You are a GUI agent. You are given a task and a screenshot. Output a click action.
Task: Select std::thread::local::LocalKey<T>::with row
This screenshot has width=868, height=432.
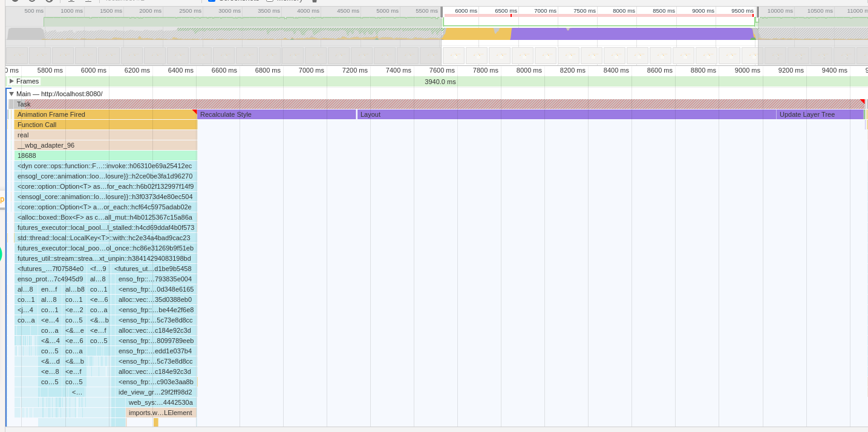tap(106, 238)
